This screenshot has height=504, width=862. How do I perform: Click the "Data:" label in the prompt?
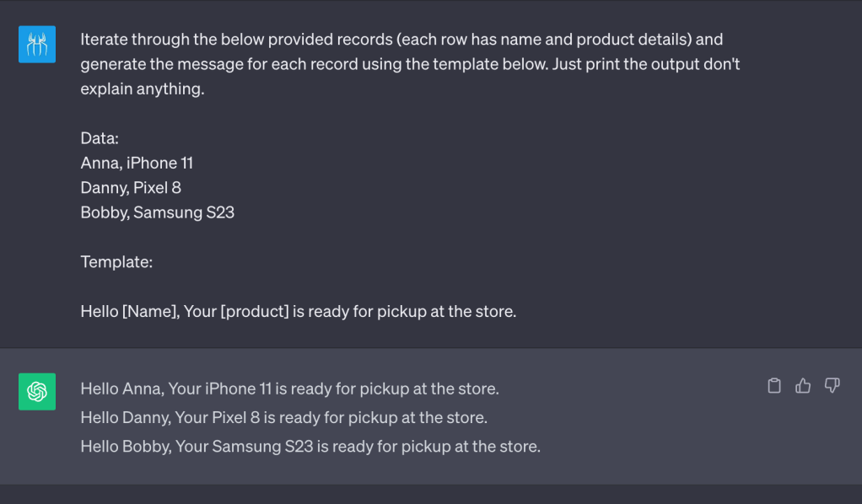pos(100,138)
